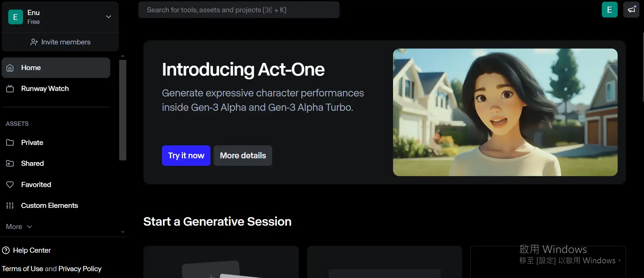Click the Shared folder icon
644x278 pixels.
10,163
